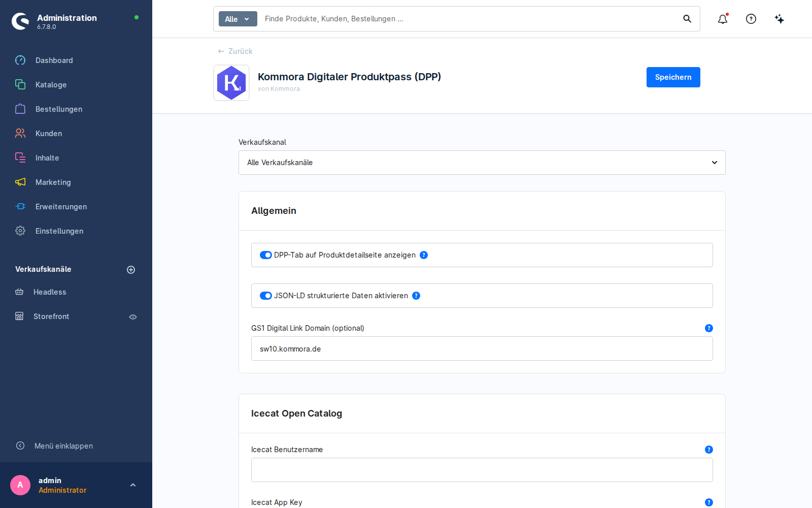
Task: Click the Headless basket icon
Action: click(19, 292)
